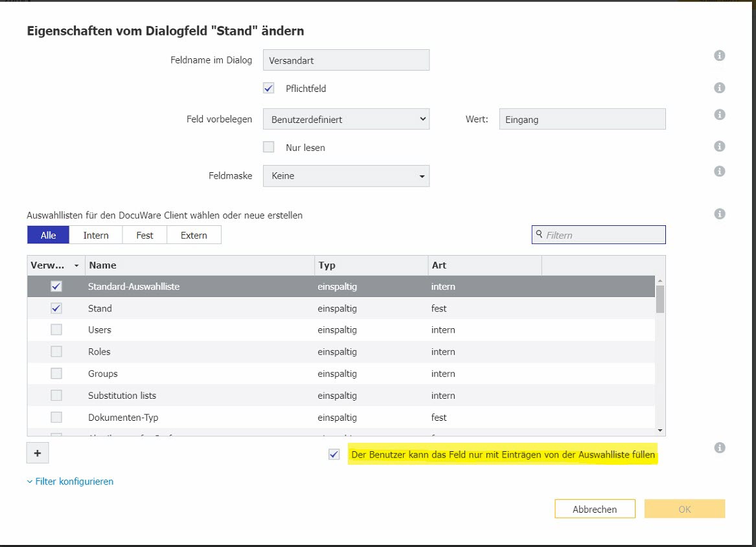The width and height of the screenshot is (756, 547).
Task: Open the Feldmaske dropdown
Action: pyautogui.click(x=346, y=175)
